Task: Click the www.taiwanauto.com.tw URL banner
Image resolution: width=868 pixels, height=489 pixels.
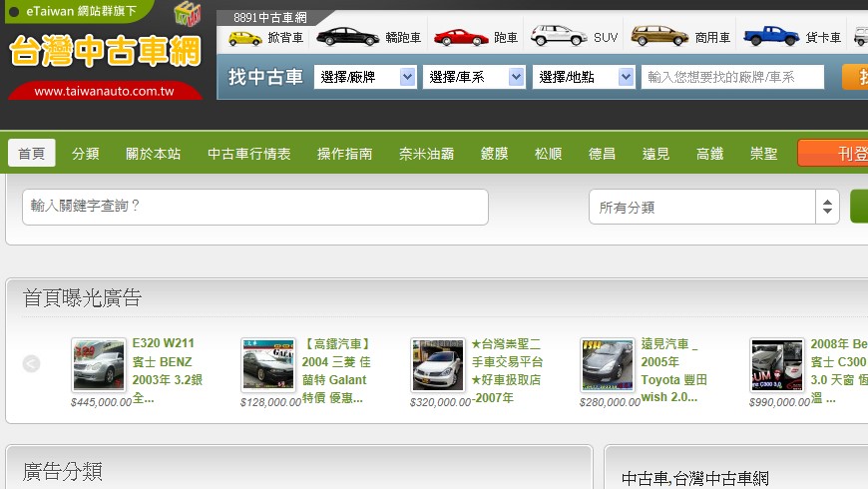Action: pos(105,92)
